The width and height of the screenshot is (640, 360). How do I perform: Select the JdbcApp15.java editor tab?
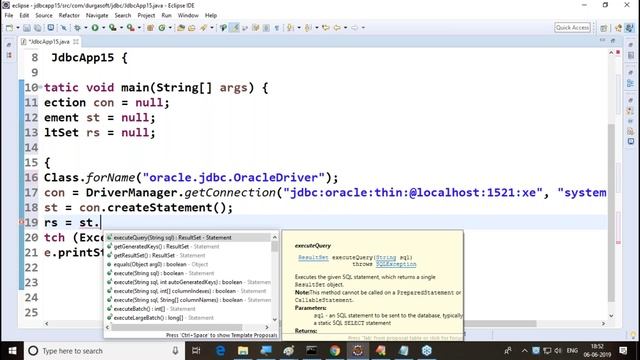(49, 42)
